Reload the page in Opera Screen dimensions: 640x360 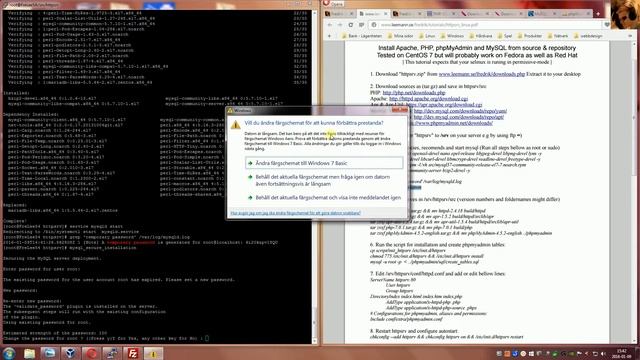pyautogui.click(x=351, y=25)
